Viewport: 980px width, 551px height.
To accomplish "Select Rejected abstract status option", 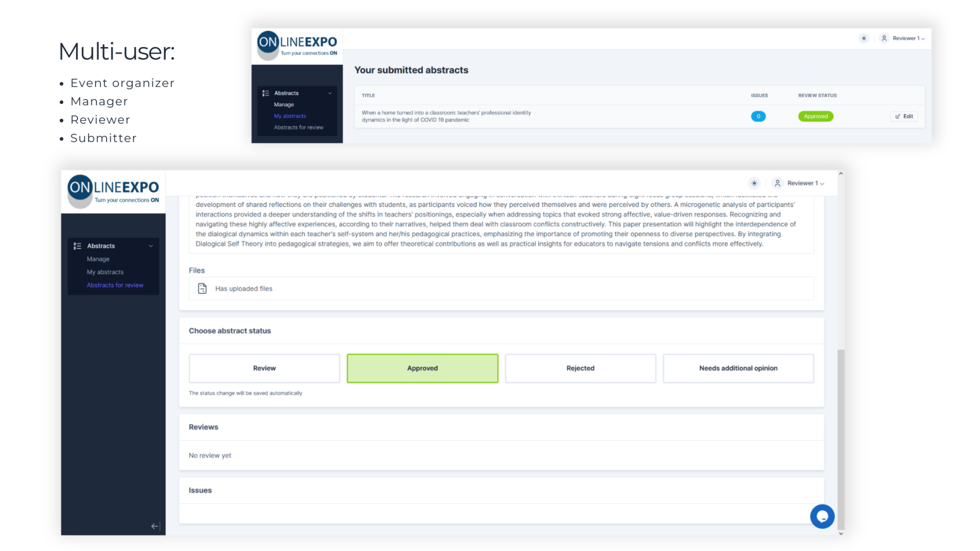I will [579, 368].
